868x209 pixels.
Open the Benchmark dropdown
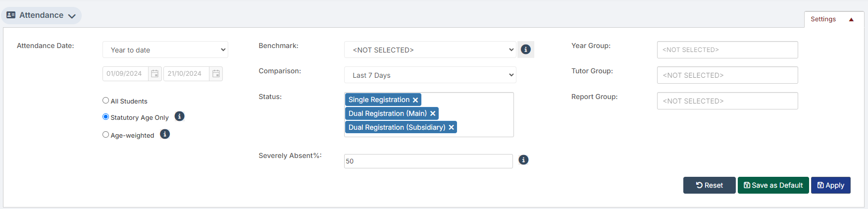click(x=430, y=50)
